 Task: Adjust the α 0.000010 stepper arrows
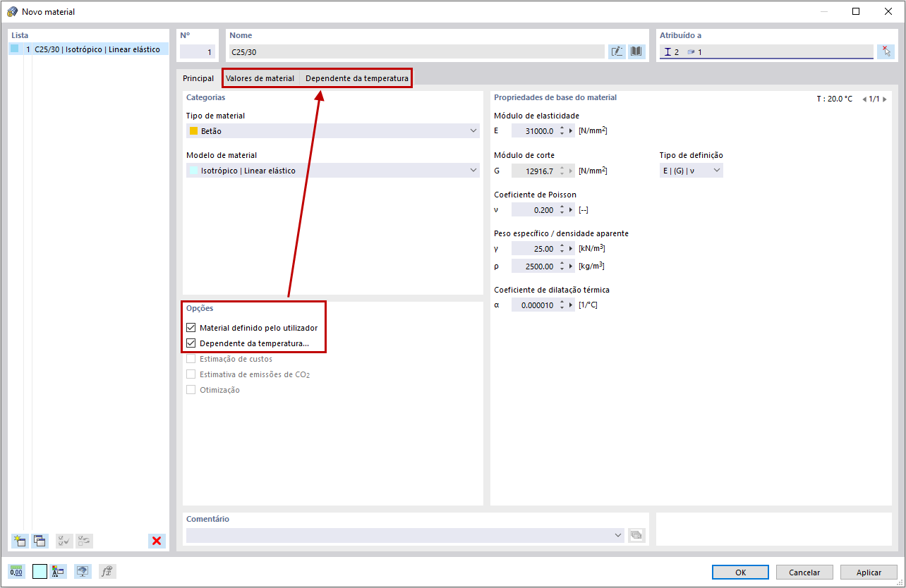[562, 305]
